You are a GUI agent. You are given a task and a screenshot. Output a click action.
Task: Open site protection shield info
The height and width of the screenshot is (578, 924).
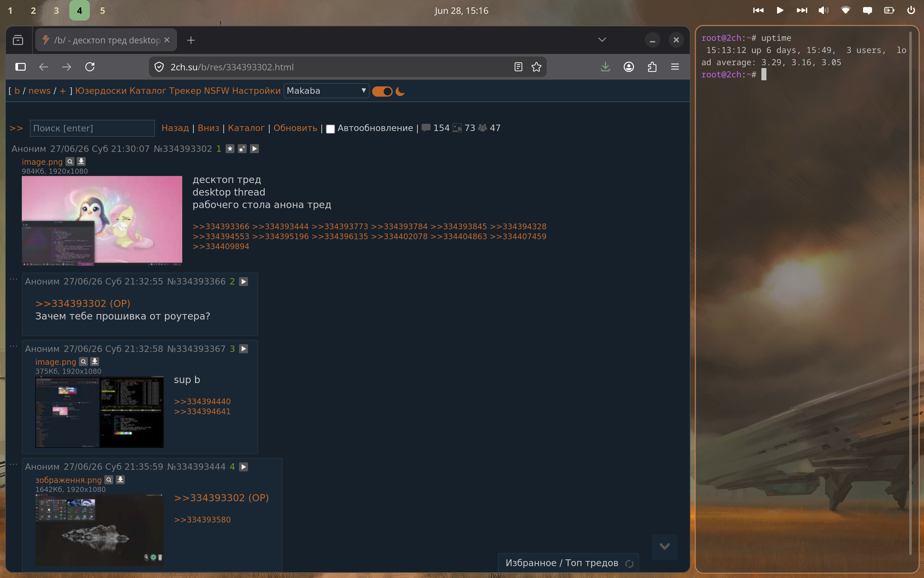[x=159, y=67]
